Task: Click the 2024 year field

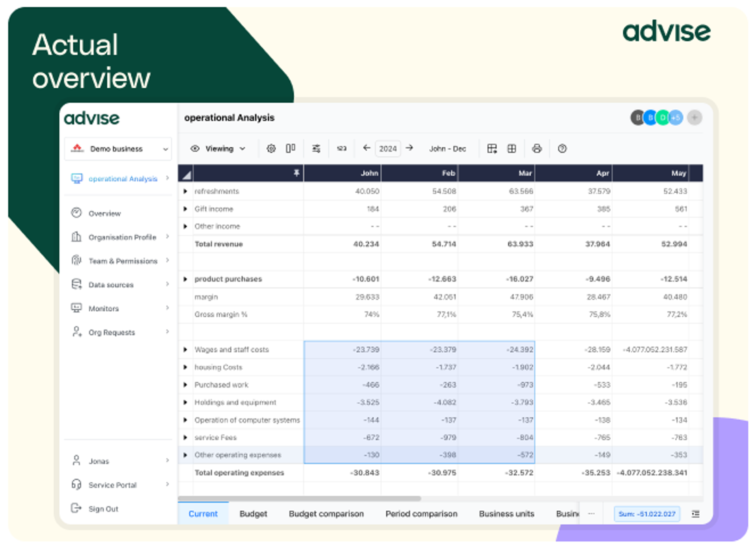Action: point(387,149)
